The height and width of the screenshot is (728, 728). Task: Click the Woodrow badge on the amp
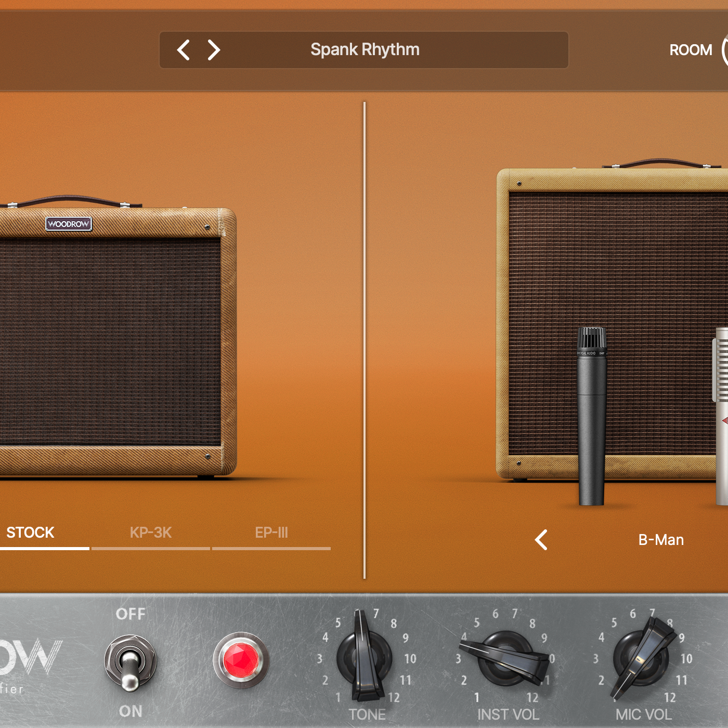coord(68,224)
